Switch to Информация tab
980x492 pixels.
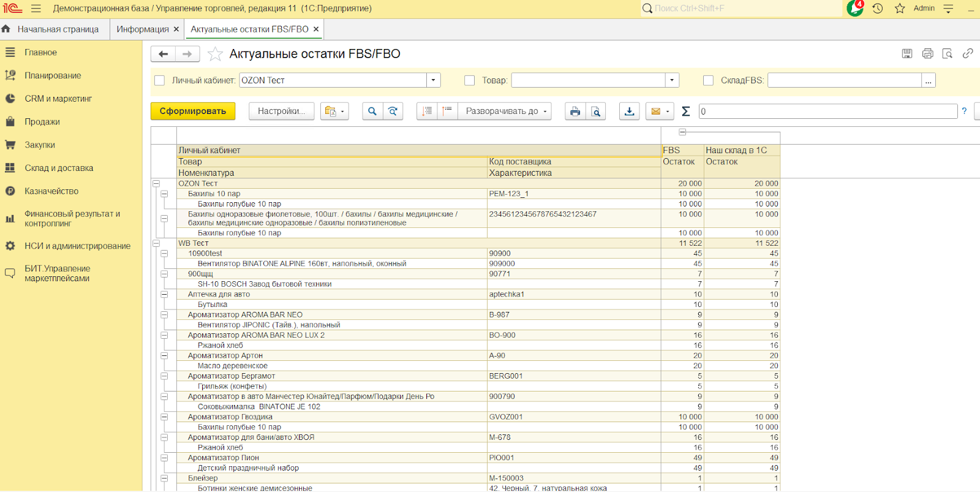[143, 29]
